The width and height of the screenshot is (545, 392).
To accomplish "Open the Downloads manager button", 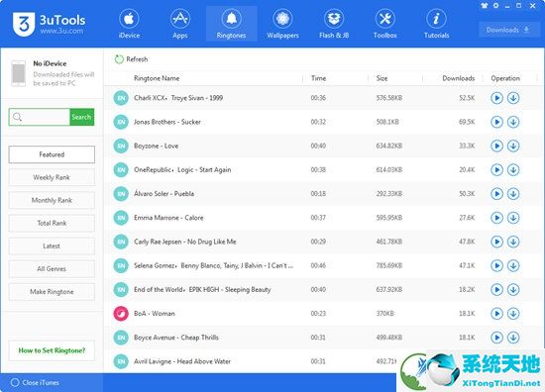I will point(507,30).
